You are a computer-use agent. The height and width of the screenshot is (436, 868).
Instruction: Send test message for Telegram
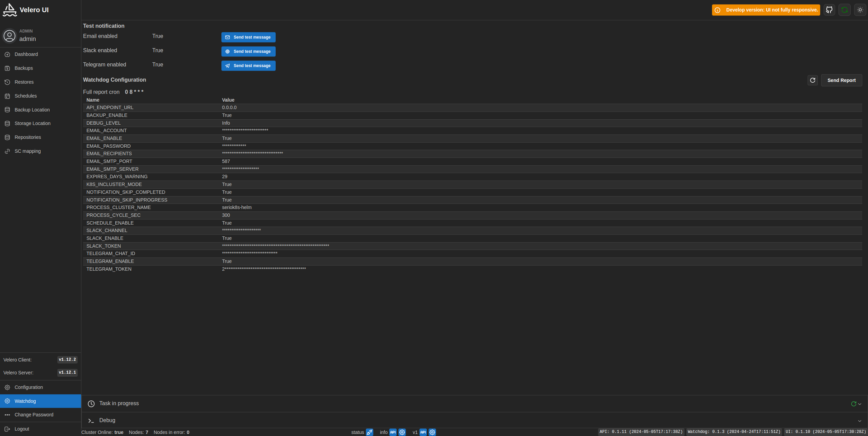click(248, 66)
